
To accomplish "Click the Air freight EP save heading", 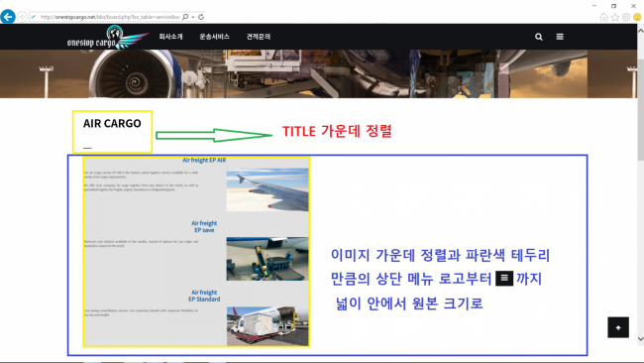I will [204, 226].
